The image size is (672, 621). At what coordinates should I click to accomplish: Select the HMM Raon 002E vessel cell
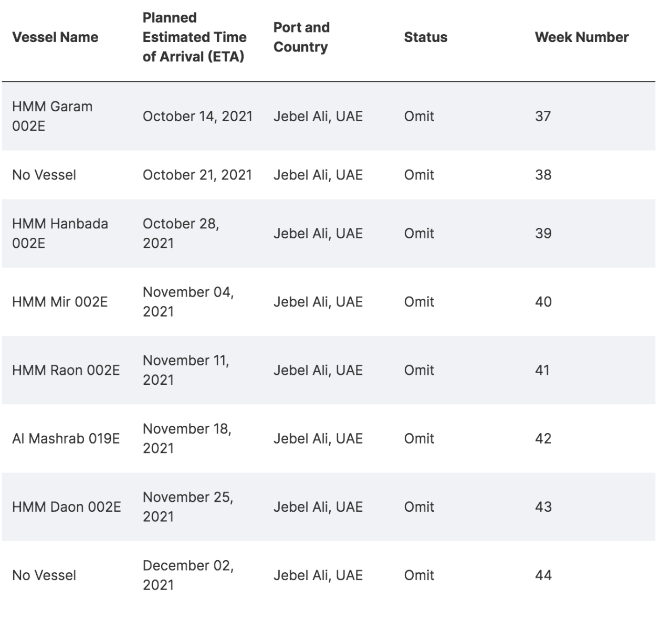66,370
